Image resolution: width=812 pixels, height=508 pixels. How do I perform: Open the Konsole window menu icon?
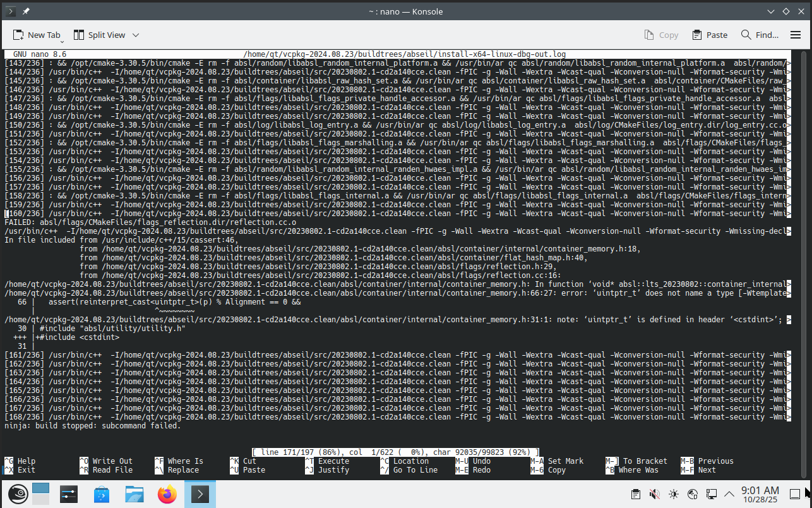click(x=11, y=11)
